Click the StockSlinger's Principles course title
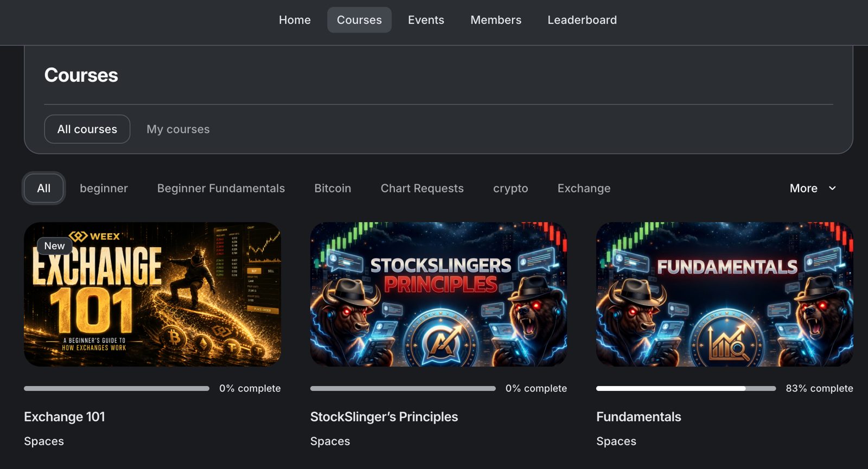Viewport: 868px width, 469px height. pyautogui.click(x=384, y=416)
